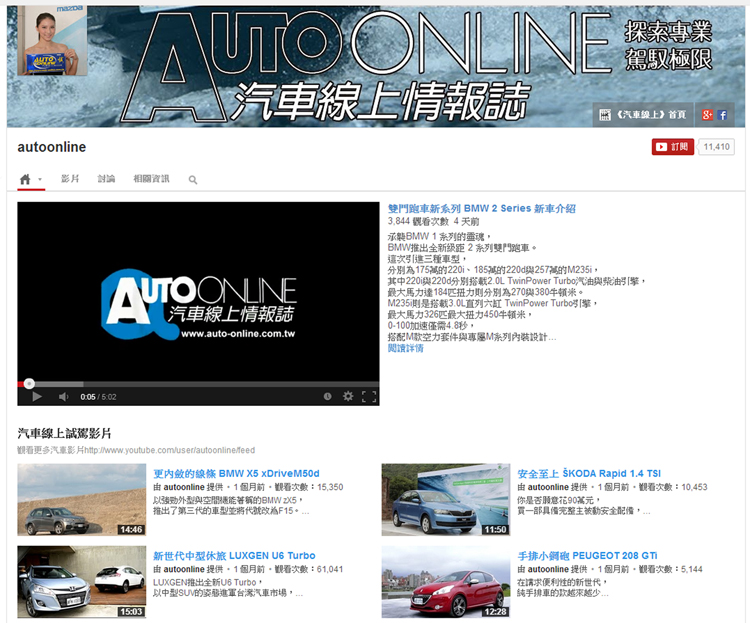
Task: Enter fullscreen mode in the player
Action: coord(369,396)
